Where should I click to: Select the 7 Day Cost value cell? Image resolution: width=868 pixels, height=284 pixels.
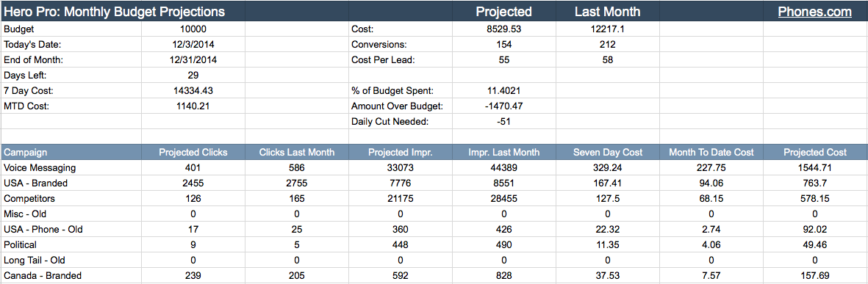click(193, 91)
